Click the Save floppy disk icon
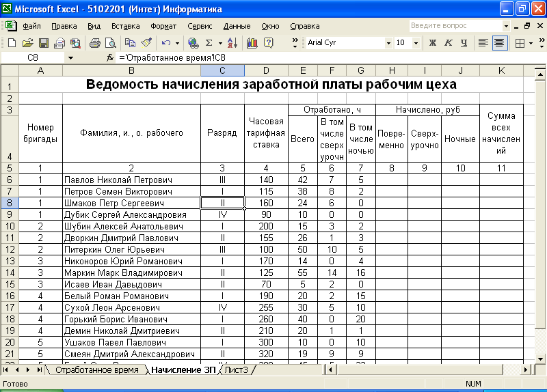Image resolution: width=547 pixels, height=392 pixels. [x=44, y=43]
